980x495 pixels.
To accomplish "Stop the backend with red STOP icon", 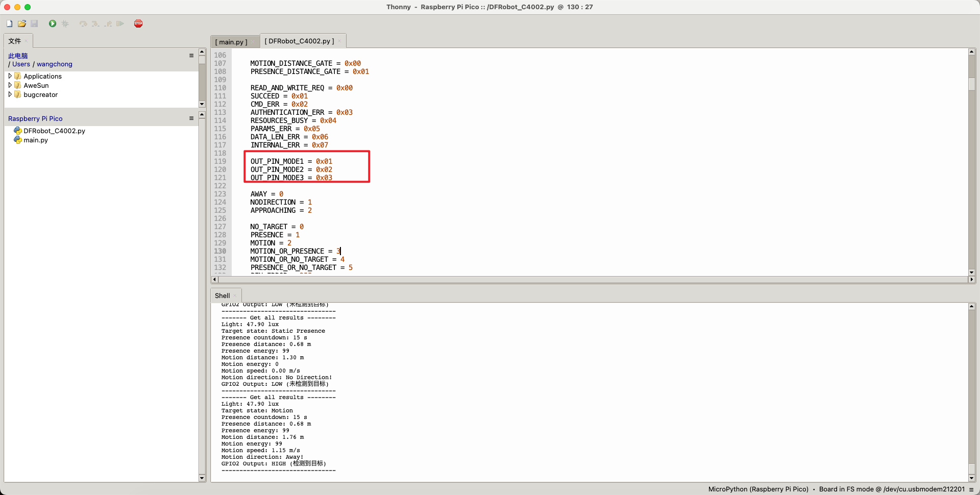I will [x=138, y=23].
